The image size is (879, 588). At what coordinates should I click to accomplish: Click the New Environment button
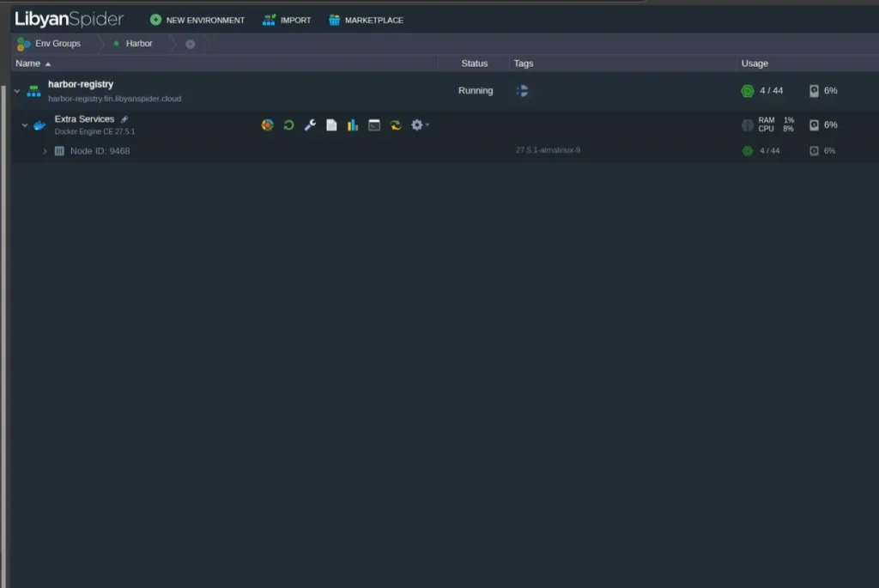pyautogui.click(x=197, y=20)
